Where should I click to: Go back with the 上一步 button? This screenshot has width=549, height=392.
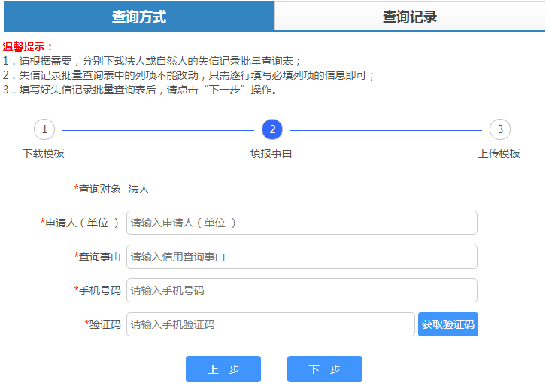point(223,369)
